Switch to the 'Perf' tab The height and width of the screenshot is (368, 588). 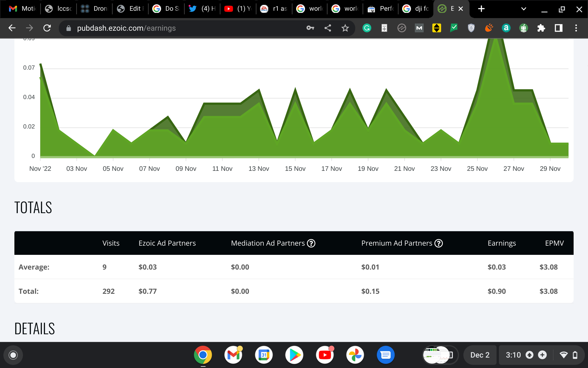380,9
